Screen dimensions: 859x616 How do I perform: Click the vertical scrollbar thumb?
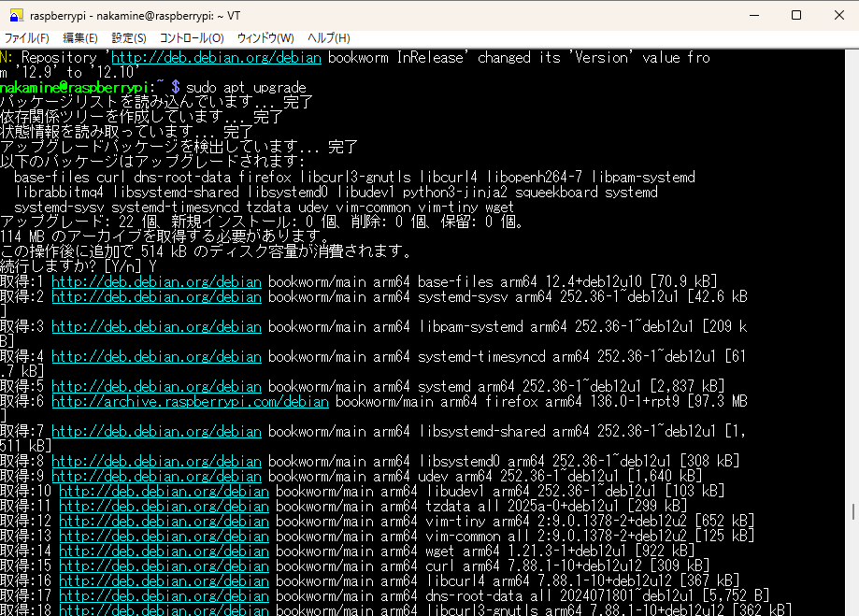point(852,512)
